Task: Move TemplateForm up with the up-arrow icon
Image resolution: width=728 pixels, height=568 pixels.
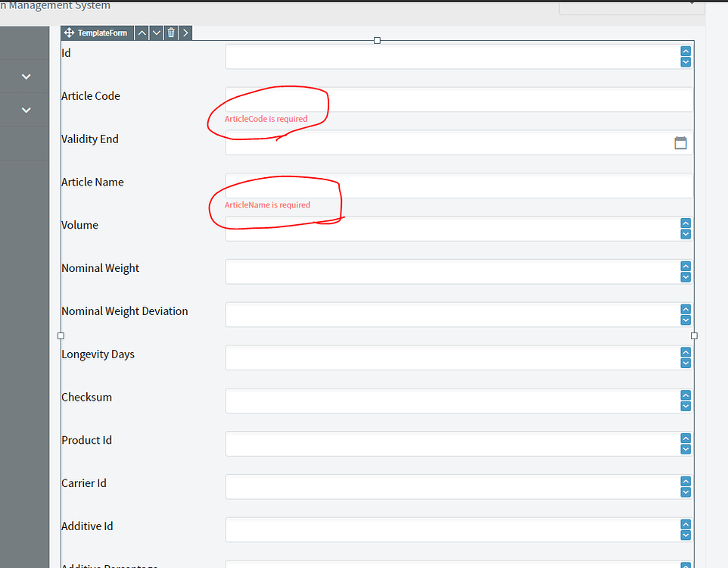Action: [x=142, y=33]
